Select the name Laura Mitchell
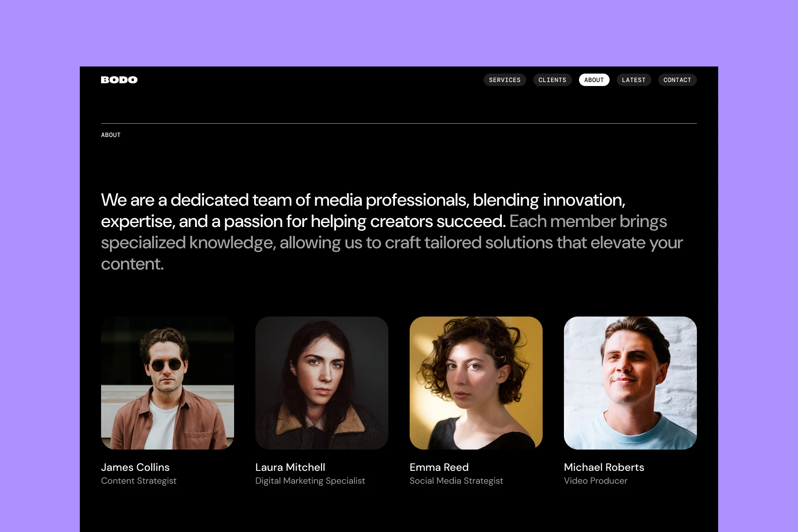 [290, 467]
